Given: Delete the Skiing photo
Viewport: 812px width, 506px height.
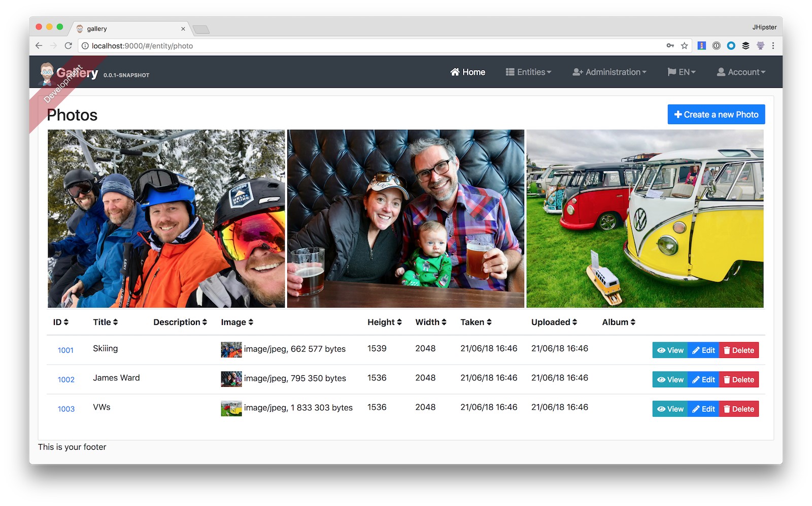Looking at the screenshot, I should point(738,350).
